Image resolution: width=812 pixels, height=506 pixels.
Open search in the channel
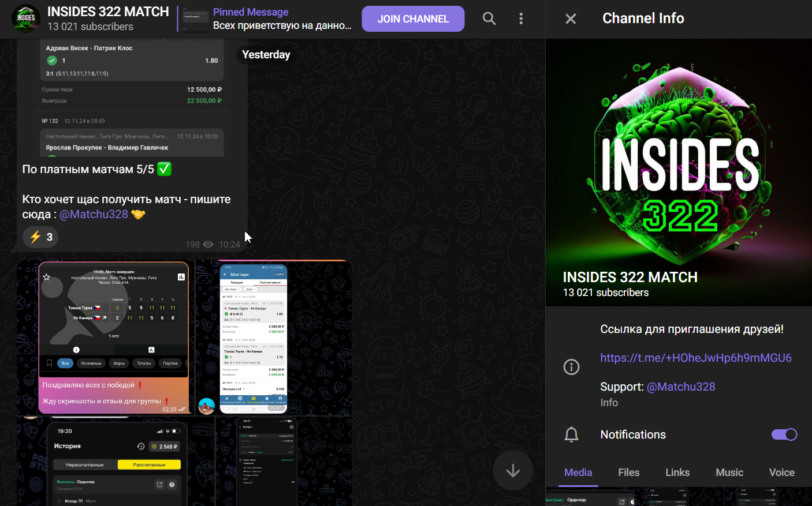pyautogui.click(x=489, y=18)
